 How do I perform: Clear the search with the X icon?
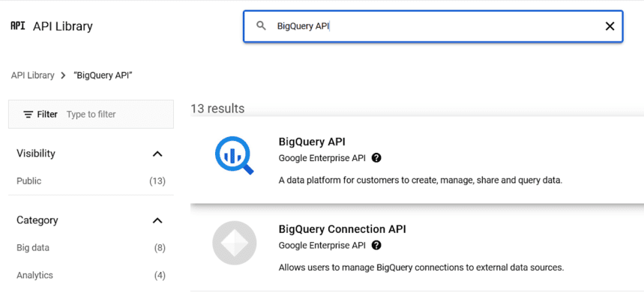[610, 26]
